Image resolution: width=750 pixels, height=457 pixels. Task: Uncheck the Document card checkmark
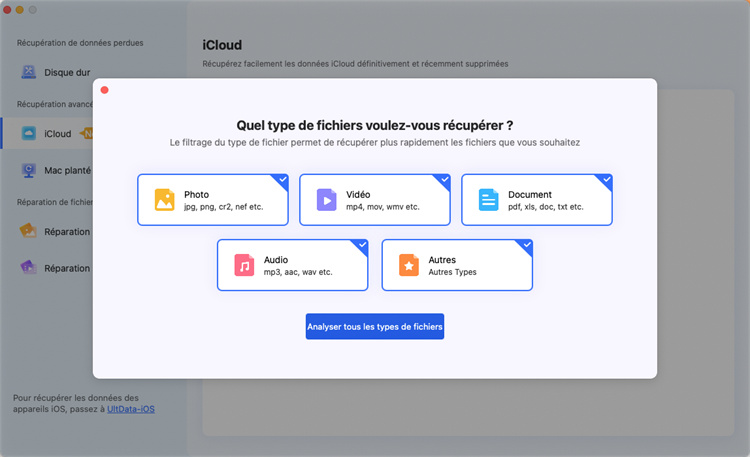[606, 180]
